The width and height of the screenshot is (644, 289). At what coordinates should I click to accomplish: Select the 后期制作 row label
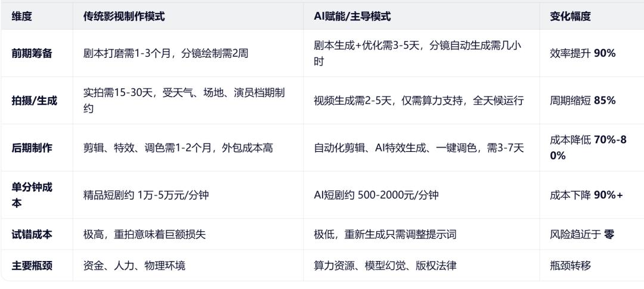coord(32,148)
